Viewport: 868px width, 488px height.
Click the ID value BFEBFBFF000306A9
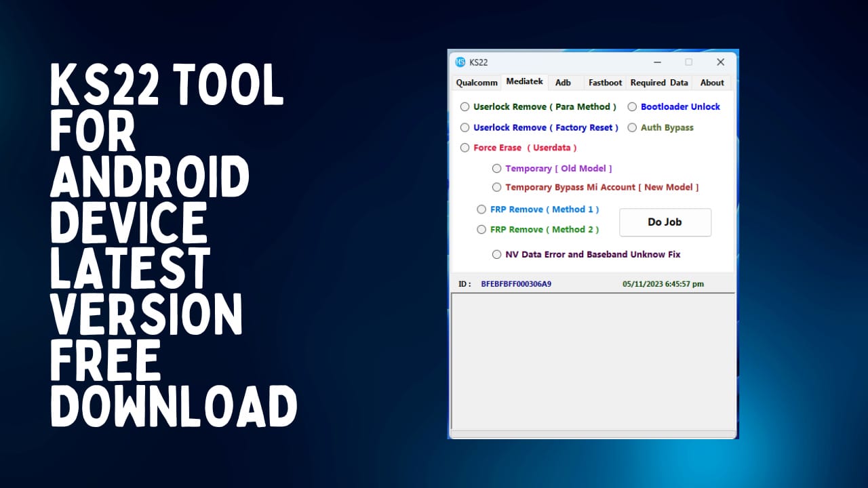coord(516,284)
